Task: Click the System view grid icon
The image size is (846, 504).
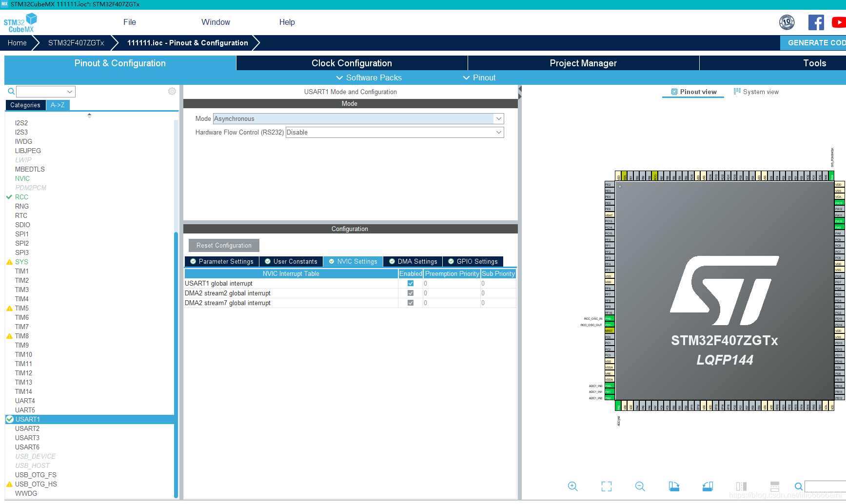Action: (x=737, y=91)
